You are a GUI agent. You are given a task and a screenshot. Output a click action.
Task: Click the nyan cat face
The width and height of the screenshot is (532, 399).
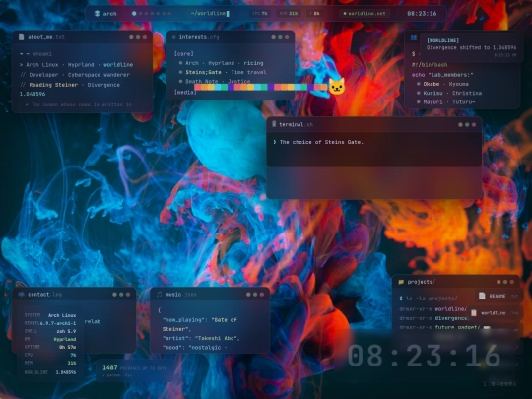336,86
